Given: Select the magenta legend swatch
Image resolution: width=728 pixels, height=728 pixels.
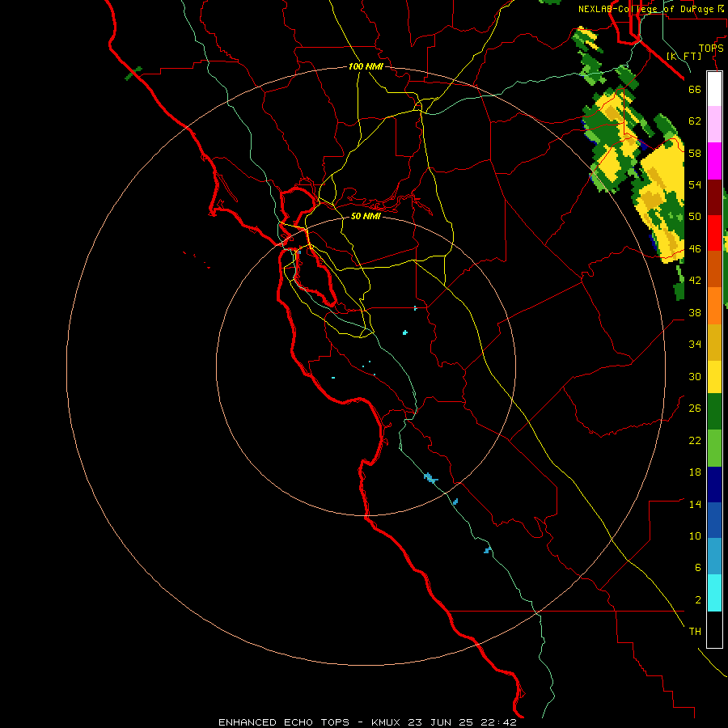Looking at the screenshot, I should pos(714,161).
